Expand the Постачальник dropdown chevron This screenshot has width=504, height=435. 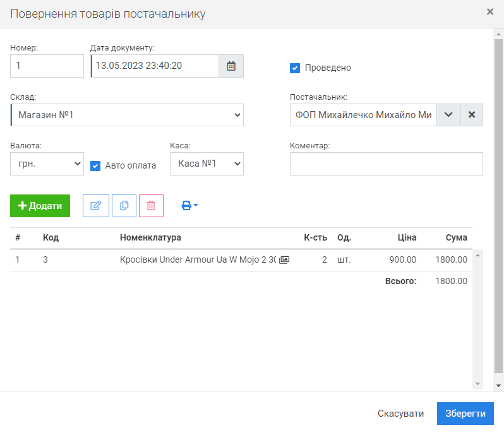point(448,115)
